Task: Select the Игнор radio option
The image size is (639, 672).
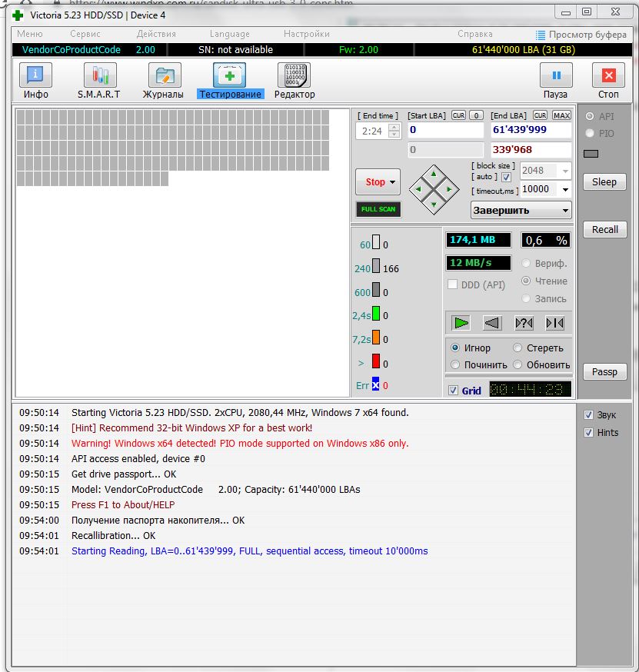Action: click(455, 348)
